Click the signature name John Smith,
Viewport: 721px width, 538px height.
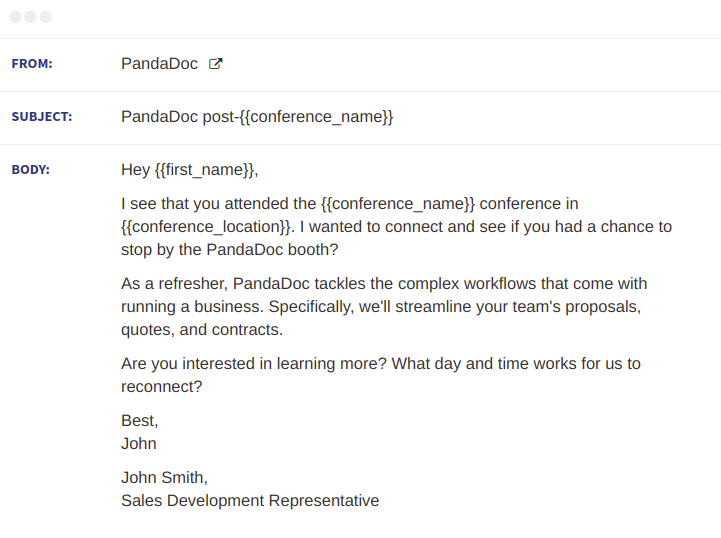[164, 478]
